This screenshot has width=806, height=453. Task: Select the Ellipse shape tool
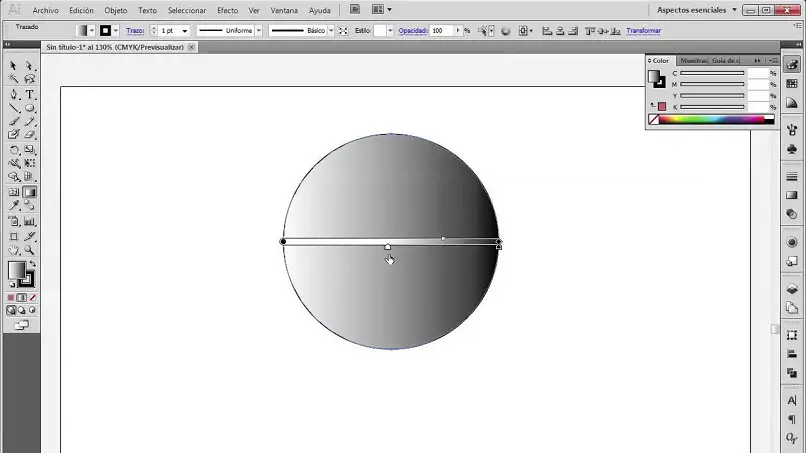pyautogui.click(x=29, y=108)
